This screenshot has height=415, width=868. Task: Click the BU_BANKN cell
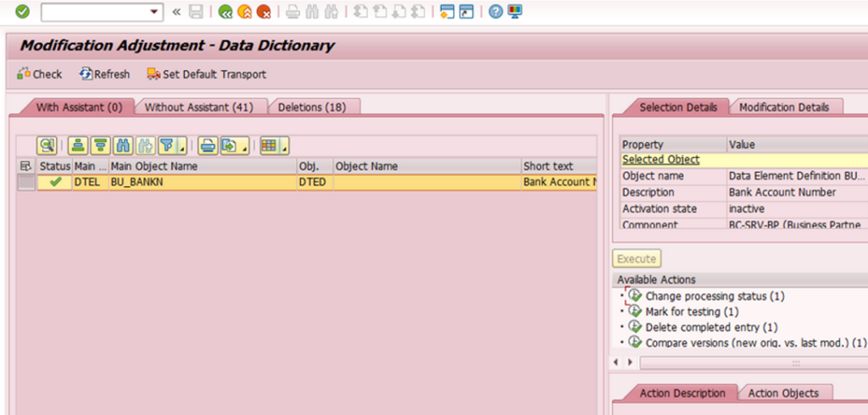point(203,182)
